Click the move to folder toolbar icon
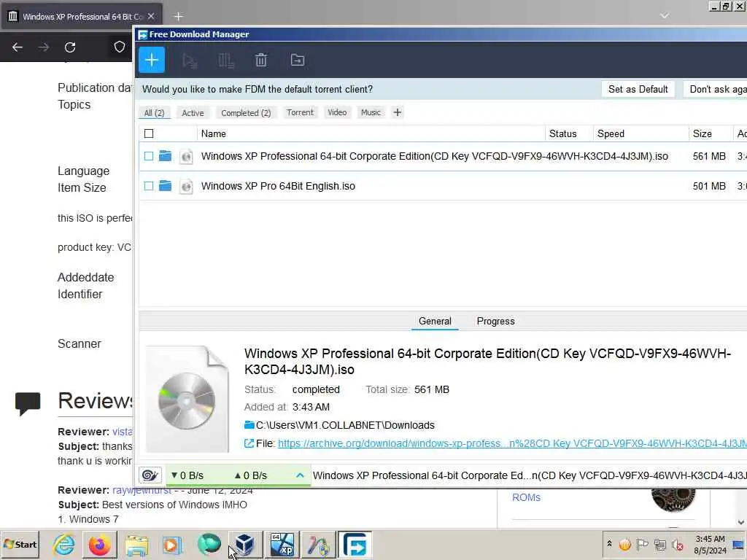Viewport: 747px width, 560px height. (298, 60)
